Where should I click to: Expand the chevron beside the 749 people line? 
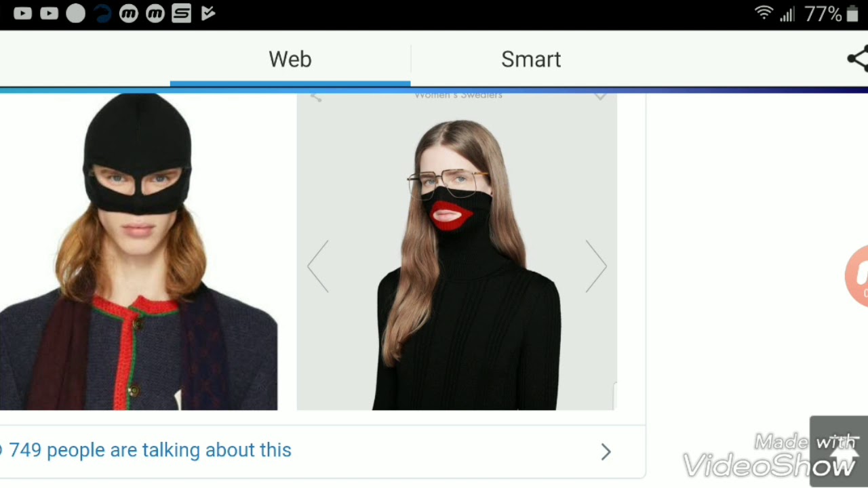606,452
